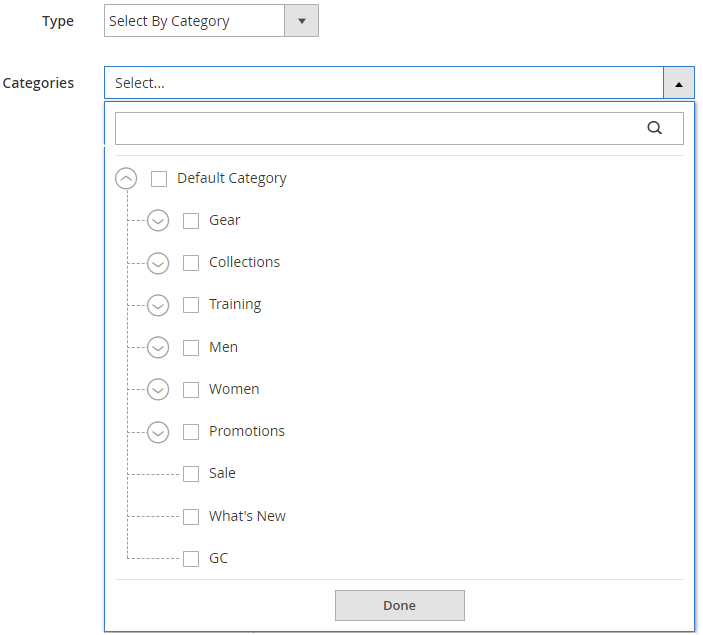The height and width of the screenshot is (635, 703).
Task: Close the Categories dropdown using its arrow
Action: pos(678,84)
